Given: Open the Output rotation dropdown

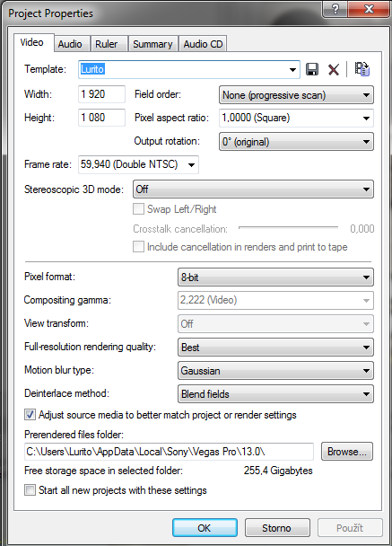Looking at the screenshot, I should click(296, 142).
